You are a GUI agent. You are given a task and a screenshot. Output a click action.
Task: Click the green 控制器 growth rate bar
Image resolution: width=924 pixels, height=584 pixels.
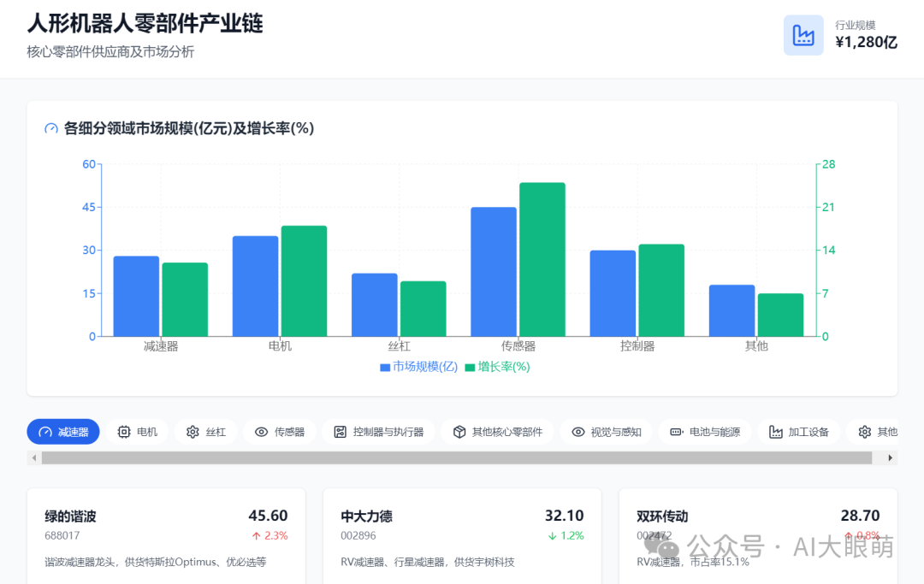tap(661, 290)
